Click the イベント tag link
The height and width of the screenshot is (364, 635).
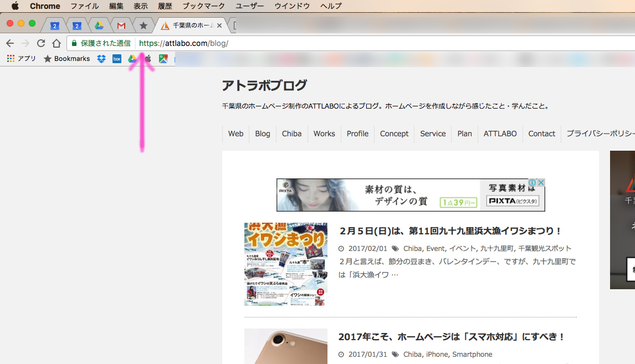tap(463, 249)
